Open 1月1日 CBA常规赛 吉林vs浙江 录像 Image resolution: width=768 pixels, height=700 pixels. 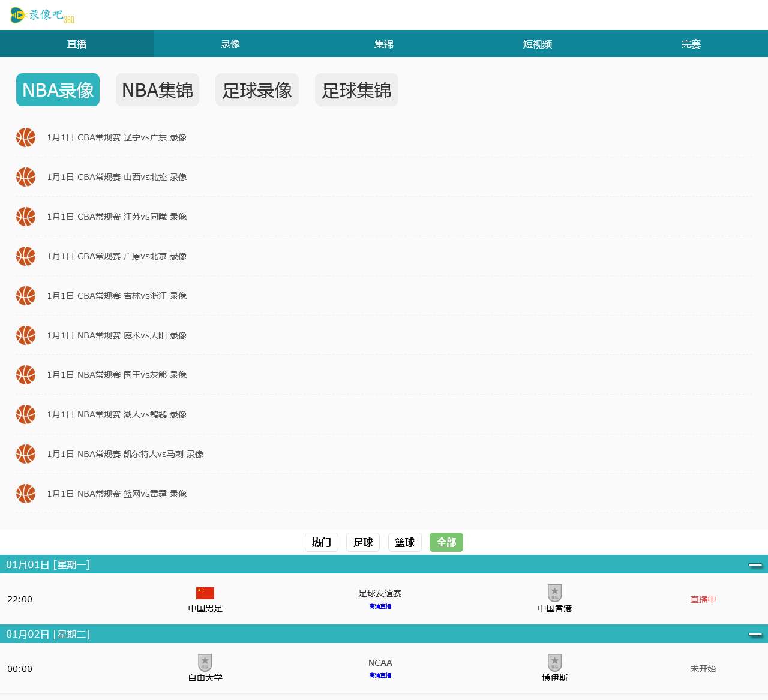click(117, 296)
